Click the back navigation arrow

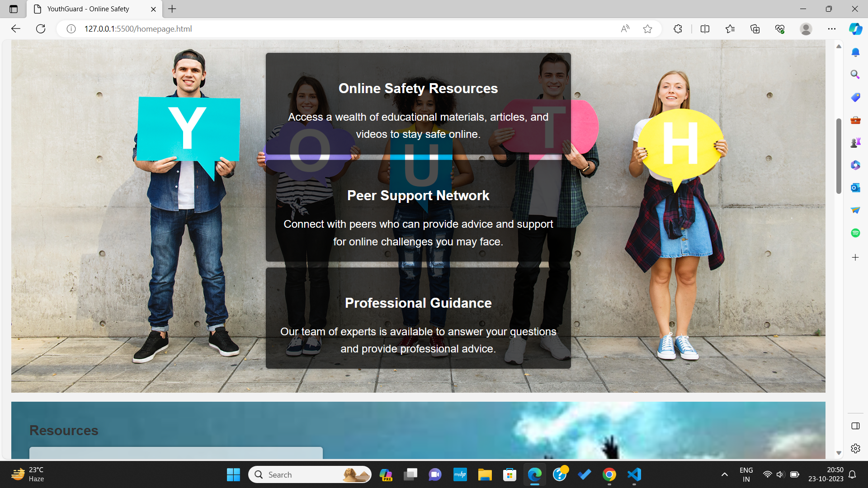click(16, 29)
